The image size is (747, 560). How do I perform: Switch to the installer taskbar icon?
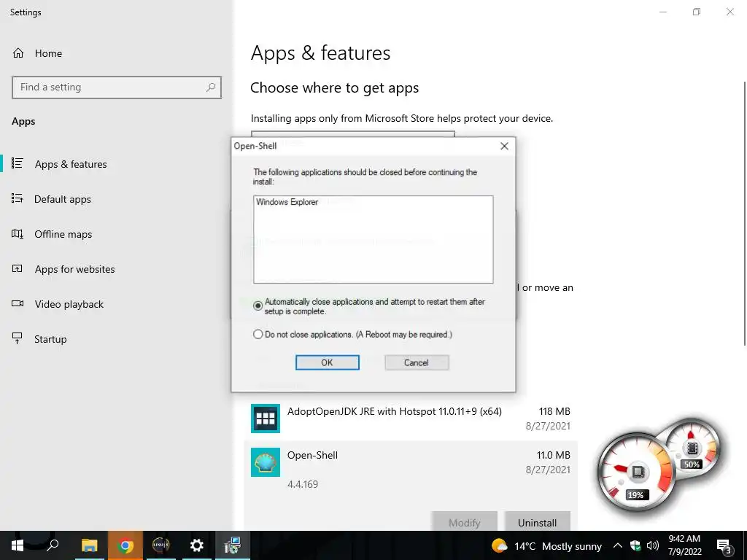point(233,545)
